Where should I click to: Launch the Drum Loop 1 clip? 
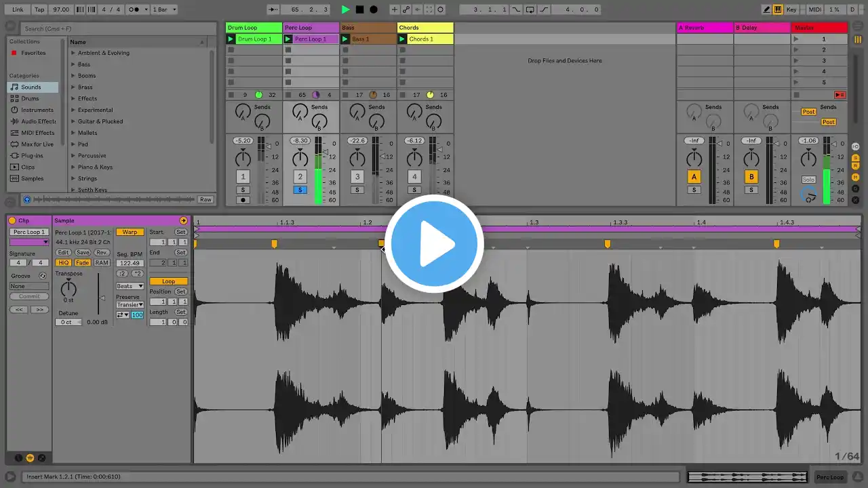tap(231, 39)
